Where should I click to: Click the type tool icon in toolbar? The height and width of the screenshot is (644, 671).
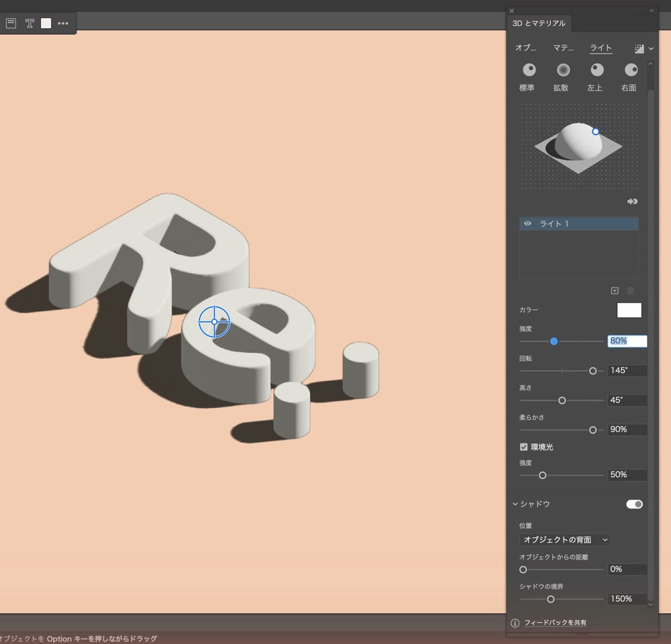click(x=30, y=23)
